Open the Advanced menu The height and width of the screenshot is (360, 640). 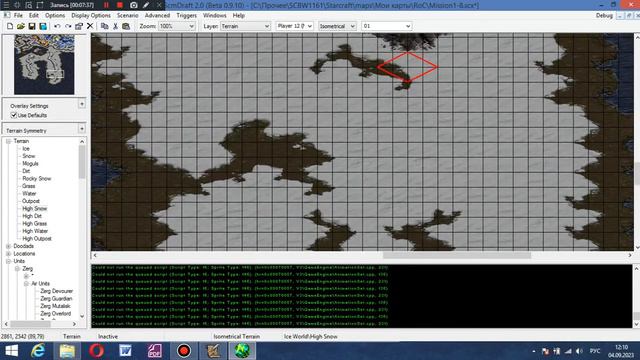click(157, 16)
